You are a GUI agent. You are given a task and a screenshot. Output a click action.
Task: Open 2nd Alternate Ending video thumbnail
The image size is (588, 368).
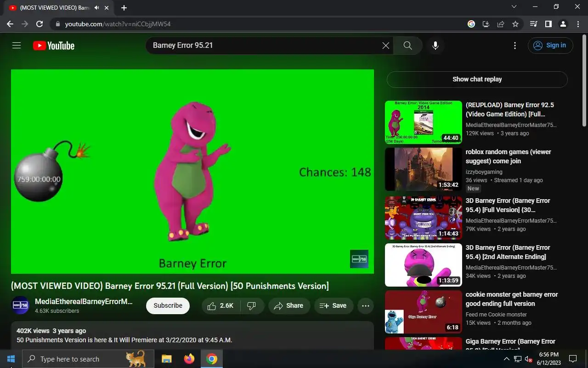pos(424,265)
